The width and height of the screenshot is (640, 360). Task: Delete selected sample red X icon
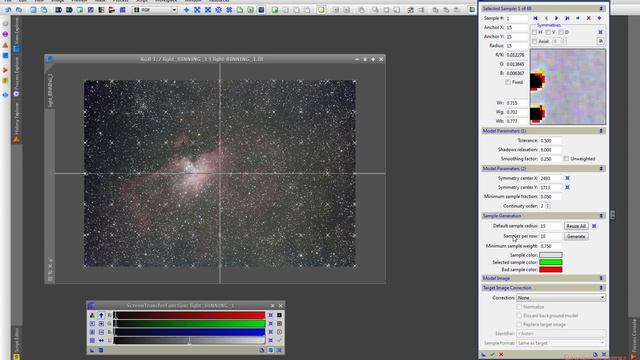(589, 18)
